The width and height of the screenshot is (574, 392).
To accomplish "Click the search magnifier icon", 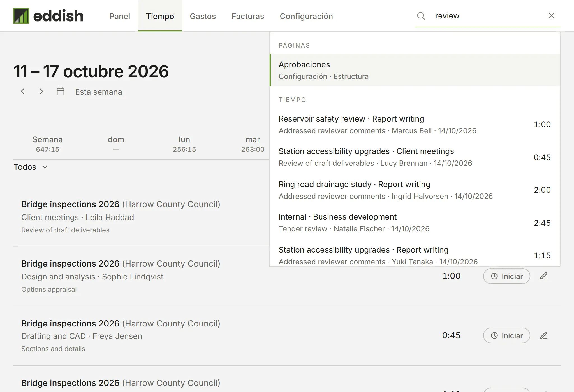I will pos(421,16).
